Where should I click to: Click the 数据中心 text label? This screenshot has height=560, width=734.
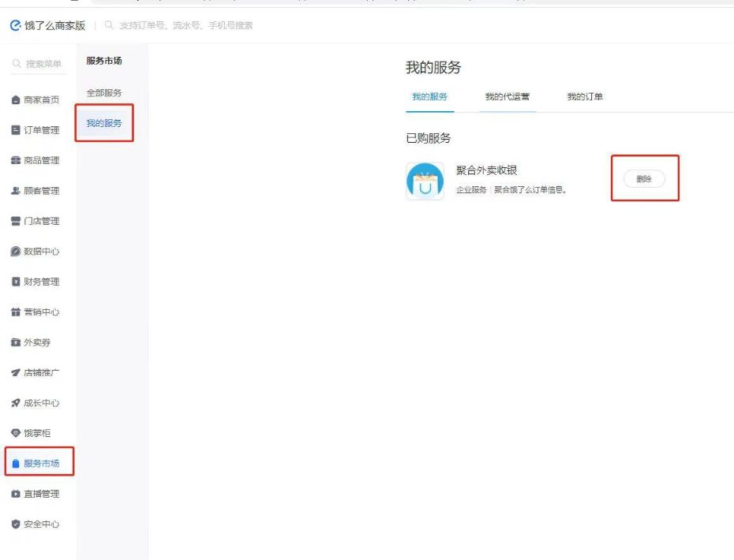42,252
